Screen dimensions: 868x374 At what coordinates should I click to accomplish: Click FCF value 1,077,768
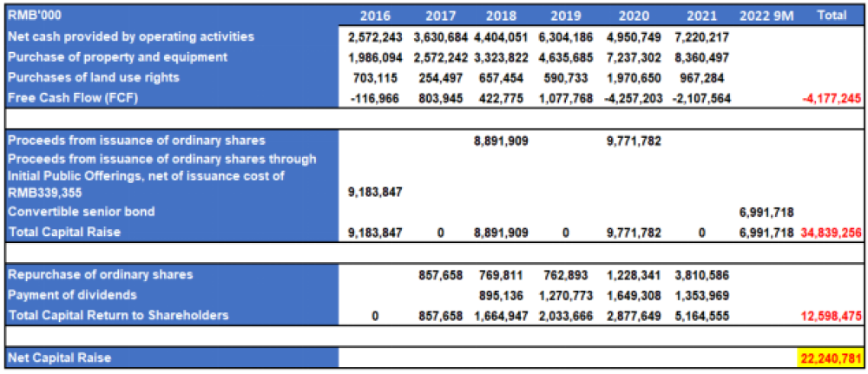point(565,98)
